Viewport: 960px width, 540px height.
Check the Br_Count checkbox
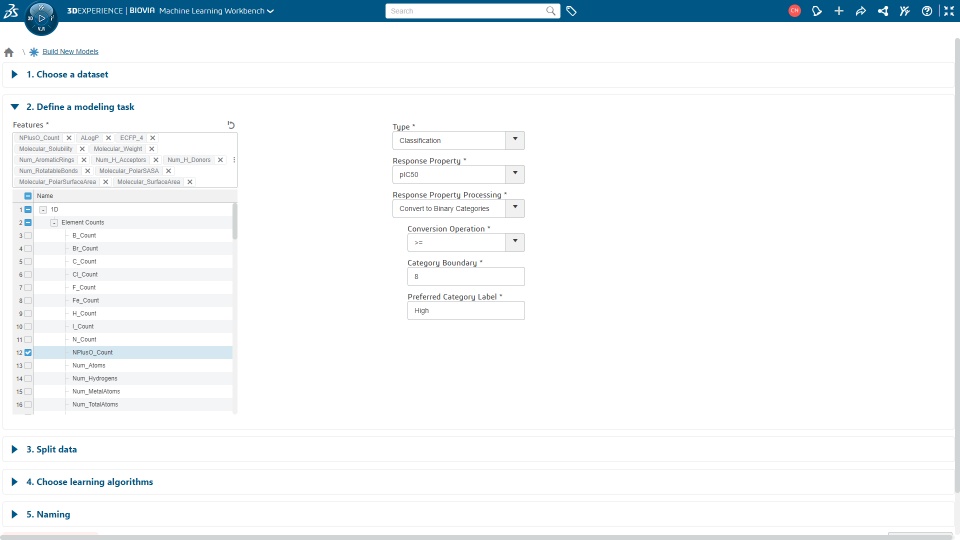point(28,249)
